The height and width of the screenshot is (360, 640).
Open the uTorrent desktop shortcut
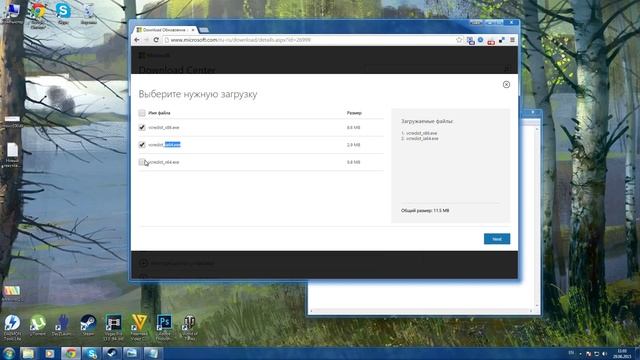pos(38,326)
